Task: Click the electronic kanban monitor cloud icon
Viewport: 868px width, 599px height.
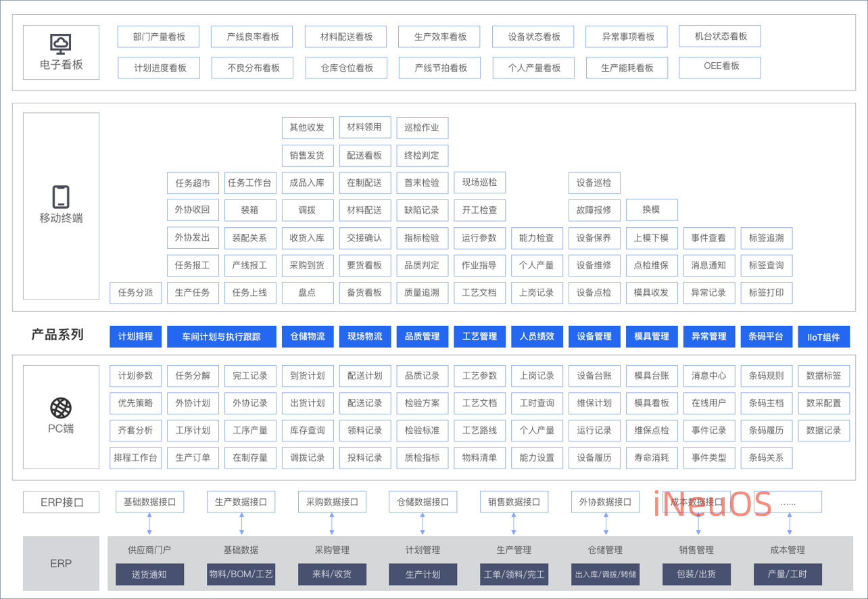Action: [61, 44]
